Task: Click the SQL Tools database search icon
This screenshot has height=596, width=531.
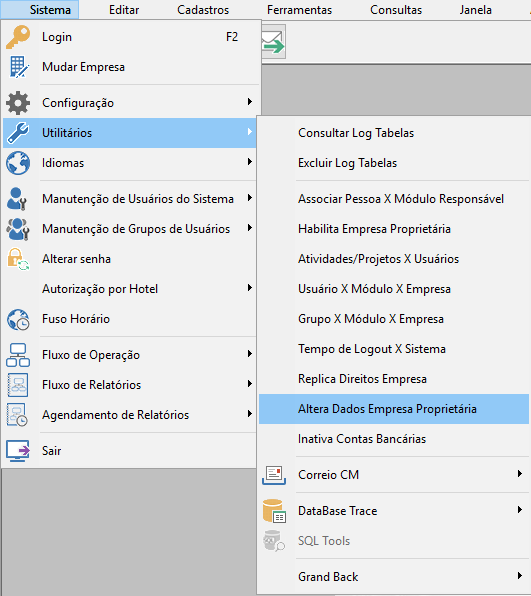Action: [274, 541]
